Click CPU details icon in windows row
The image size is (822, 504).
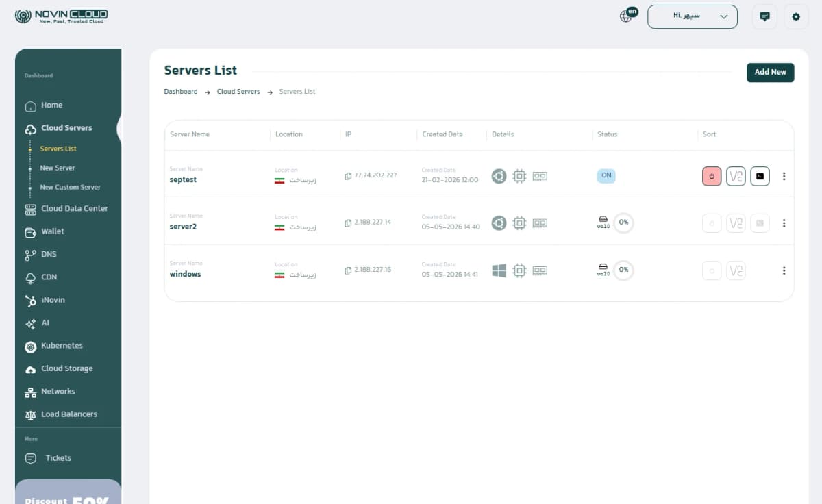[x=519, y=270]
